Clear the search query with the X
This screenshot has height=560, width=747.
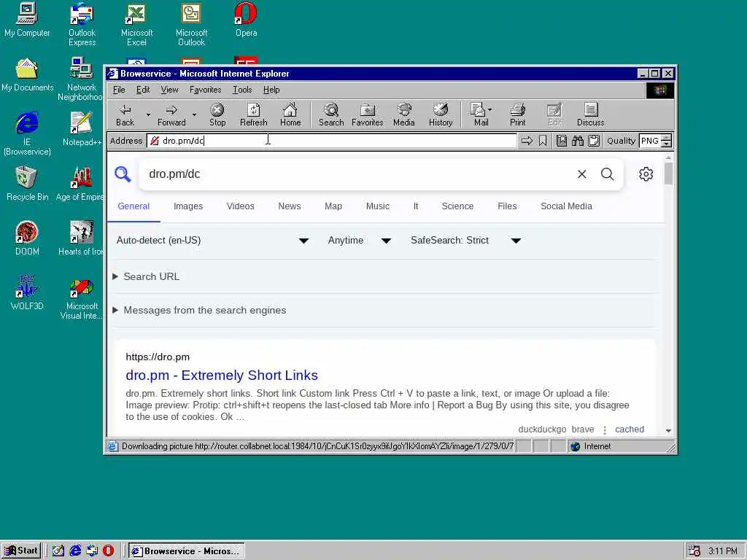581,174
